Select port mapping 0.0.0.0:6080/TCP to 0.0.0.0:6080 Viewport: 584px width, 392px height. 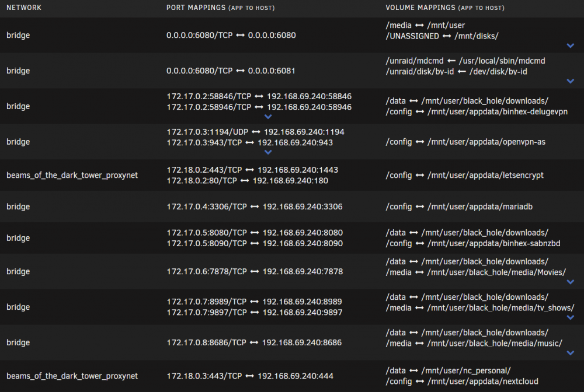point(231,36)
